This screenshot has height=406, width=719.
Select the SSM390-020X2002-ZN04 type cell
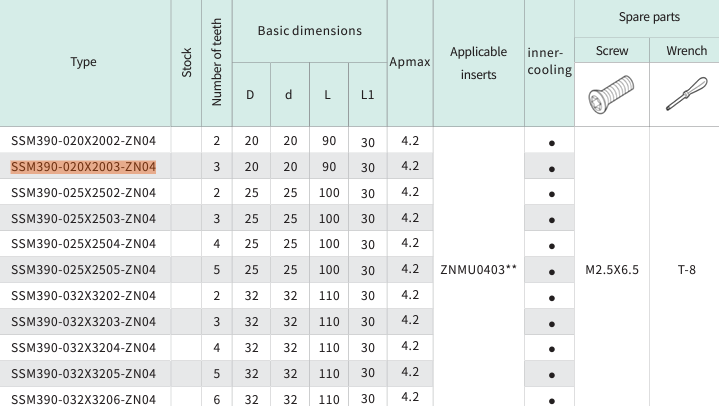tap(84, 141)
